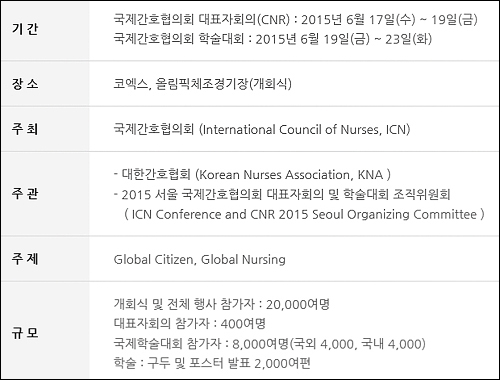The image size is (500, 380).
Task: Click the 대표자회의 참가자 400여명 line
Action: tap(189, 323)
